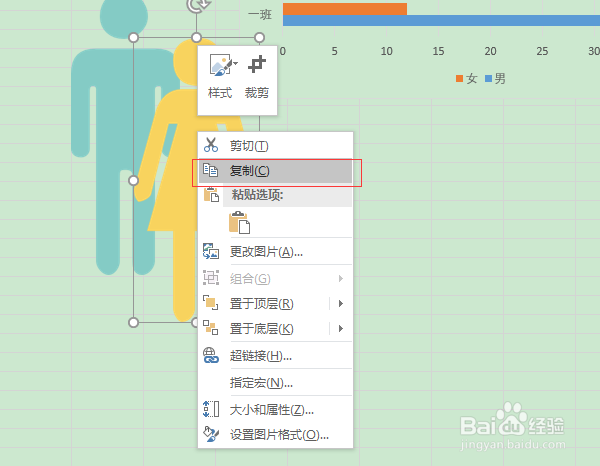Click the 男 legend label text
This screenshot has height=466, width=600.
coord(500,78)
